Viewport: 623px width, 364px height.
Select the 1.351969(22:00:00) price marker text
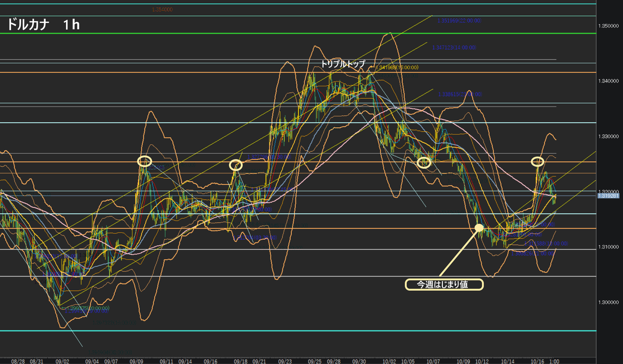tap(460, 20)
